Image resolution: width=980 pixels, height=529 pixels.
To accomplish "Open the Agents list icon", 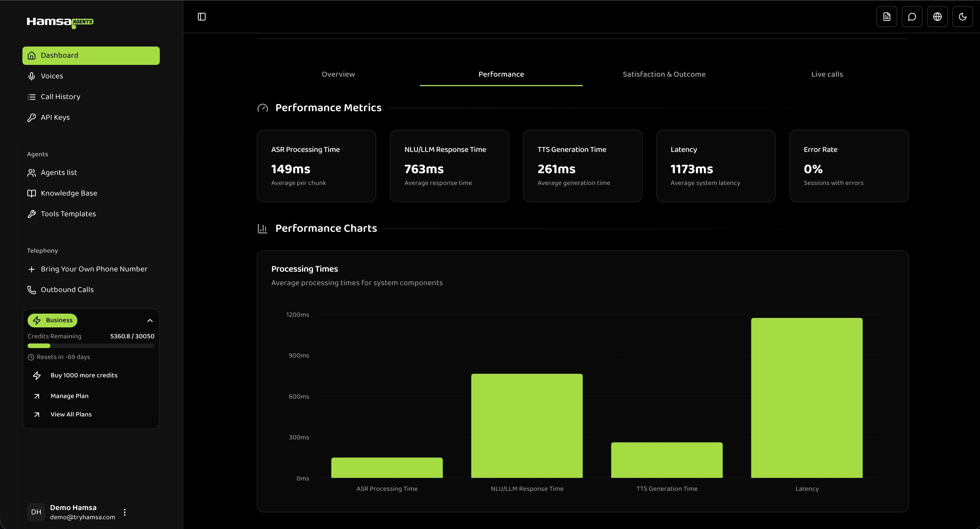I will click(x=32, y=172).
